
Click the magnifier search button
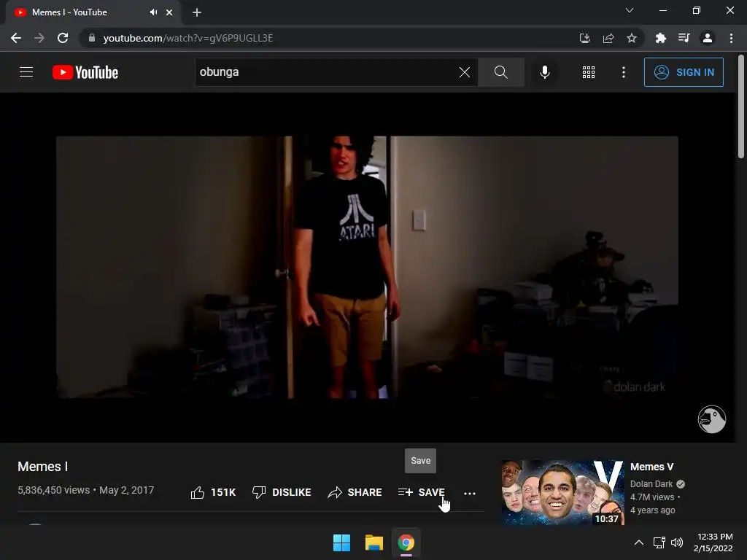coord(500,72)
